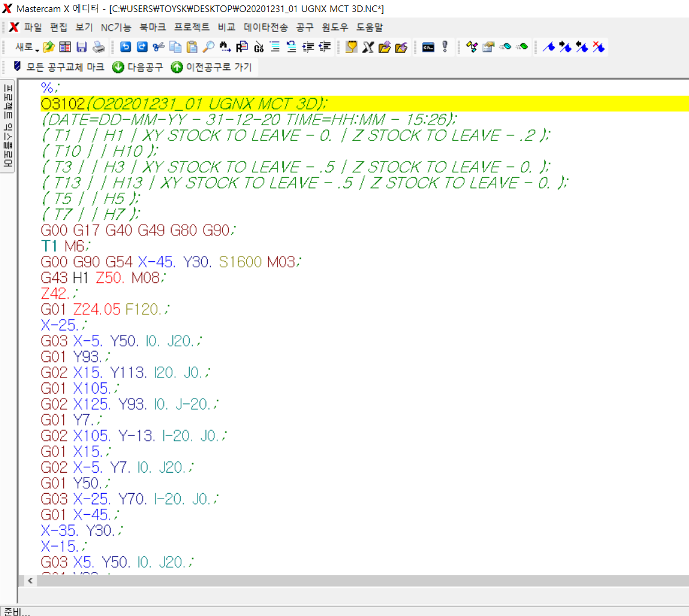
Task: Toggle a bookmark with the blue flag
Action: click(x=549, y=47)
